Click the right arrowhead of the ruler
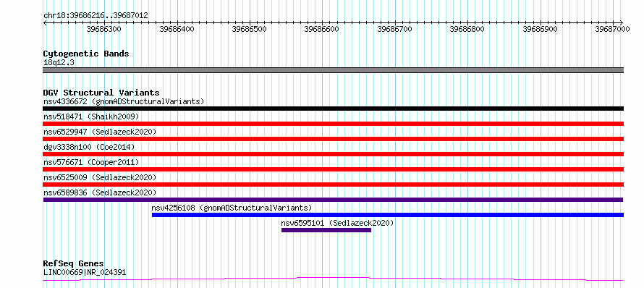 pos(622,22)
